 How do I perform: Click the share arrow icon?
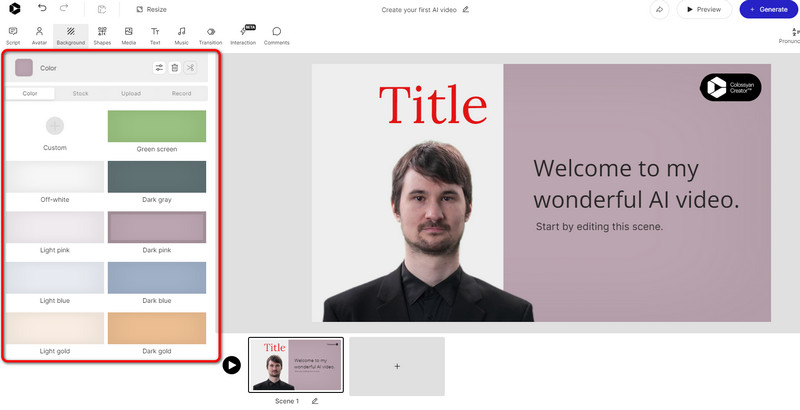[x=659, y=9]
